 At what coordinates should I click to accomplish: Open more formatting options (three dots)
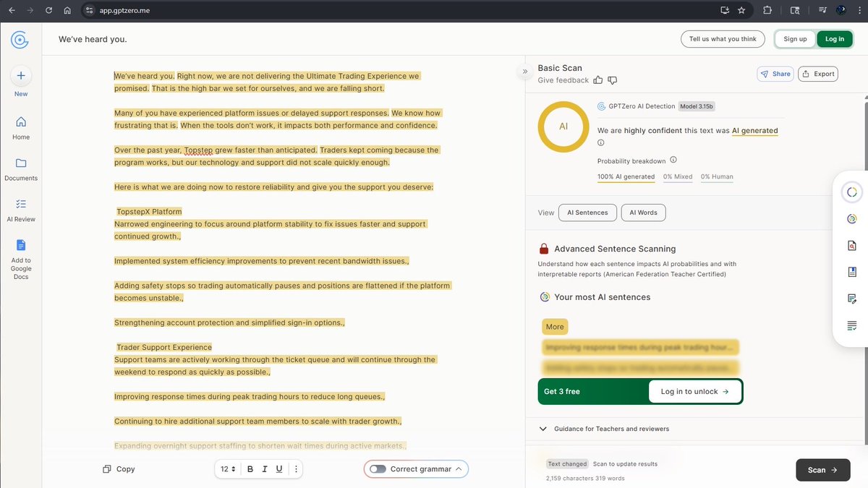pos(296,469)
